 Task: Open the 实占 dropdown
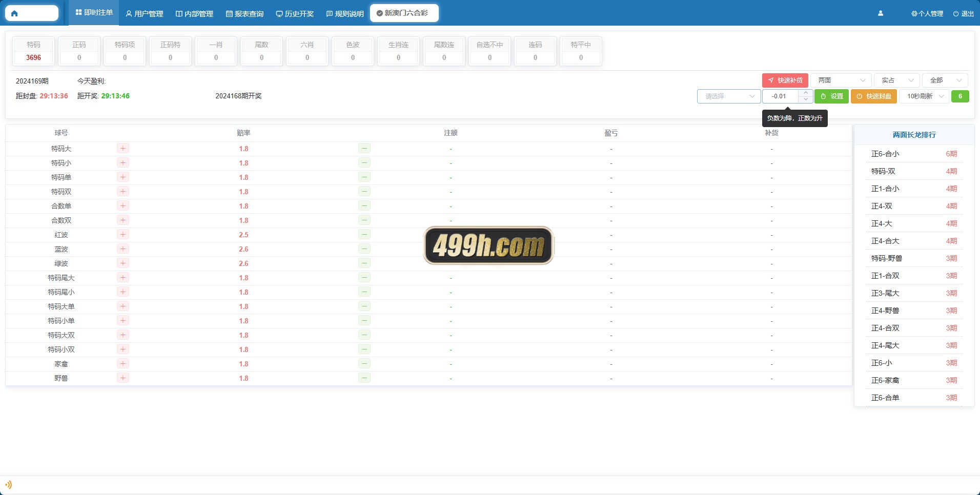point(897,80)
